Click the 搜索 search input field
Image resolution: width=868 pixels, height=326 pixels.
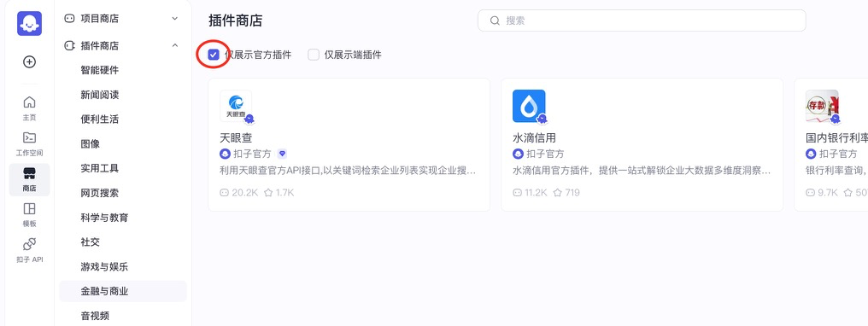642,20
